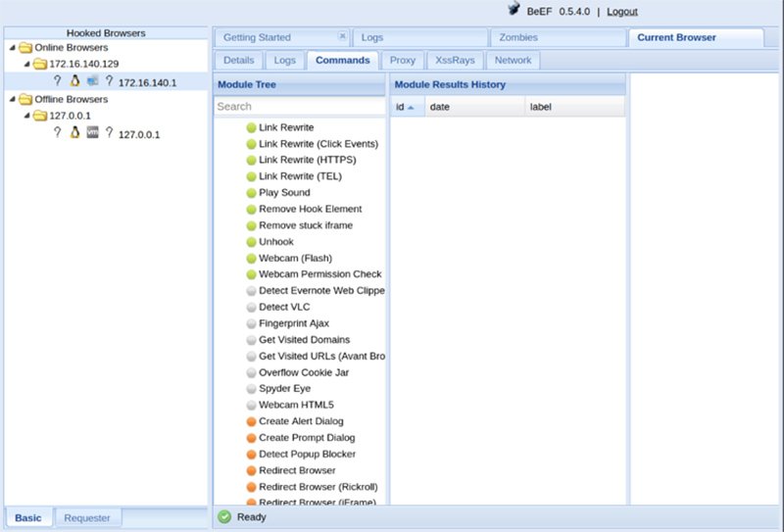Open the Network tab

click(x=513, y=60)
